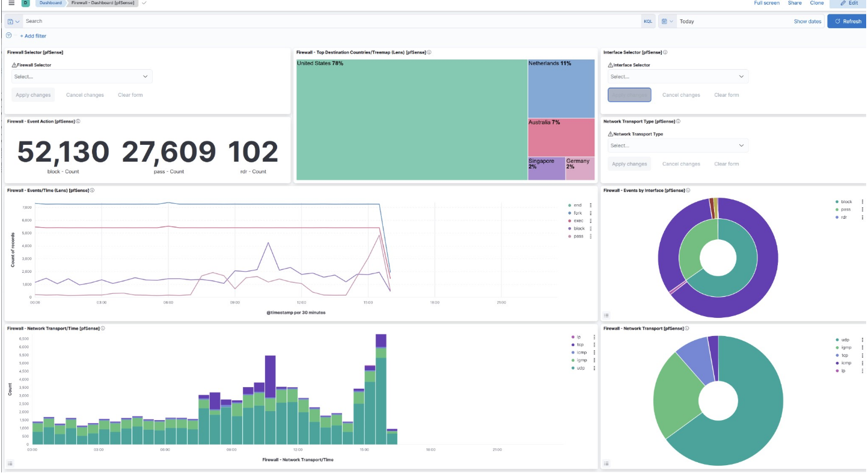
Task: Click in the Search query field
Action: coord(332,21)
